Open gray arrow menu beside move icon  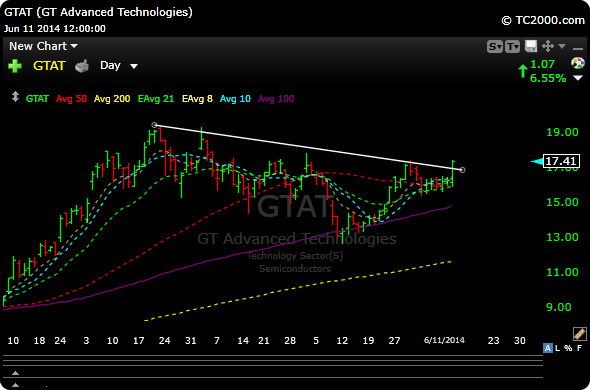tap(562, 46)
